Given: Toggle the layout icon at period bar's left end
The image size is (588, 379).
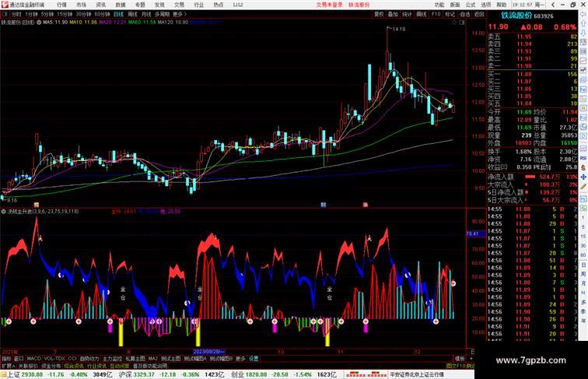Looking at the screenshot, I should pyautogui.click(x=5, y=14).
